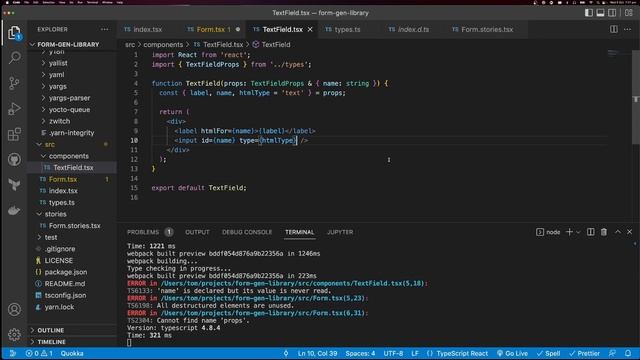
Task: Open the Search view in activity bar
Action: [14, 58]
